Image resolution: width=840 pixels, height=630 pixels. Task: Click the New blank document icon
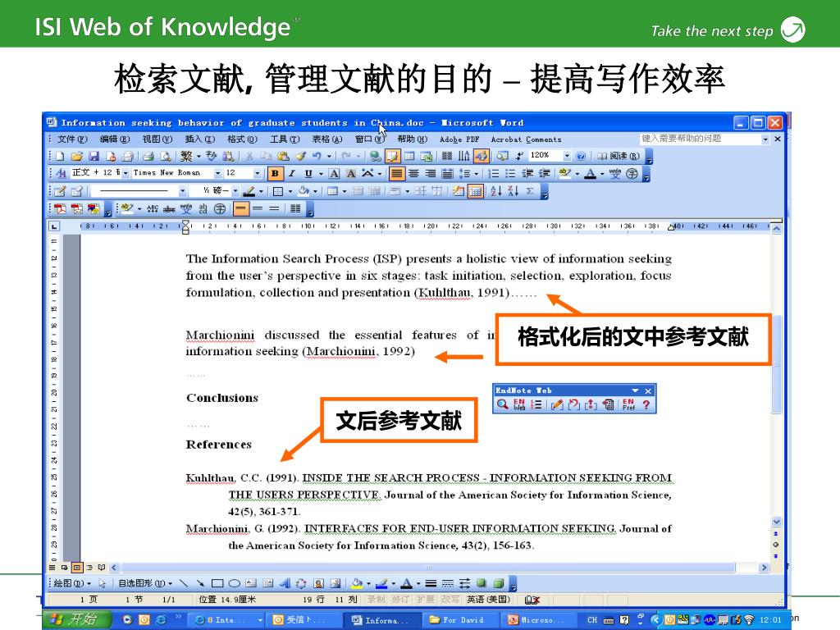click(x=60, y=156)
